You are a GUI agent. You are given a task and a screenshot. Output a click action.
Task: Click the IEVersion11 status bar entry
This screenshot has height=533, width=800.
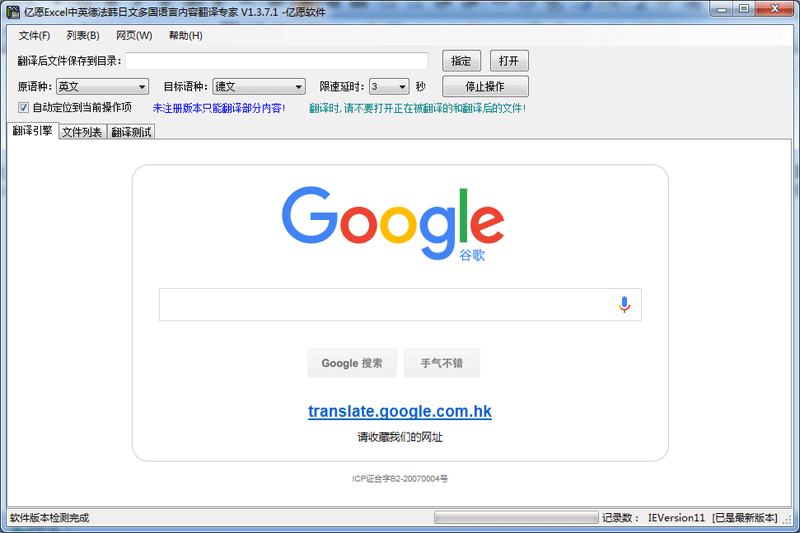point(676,518)
